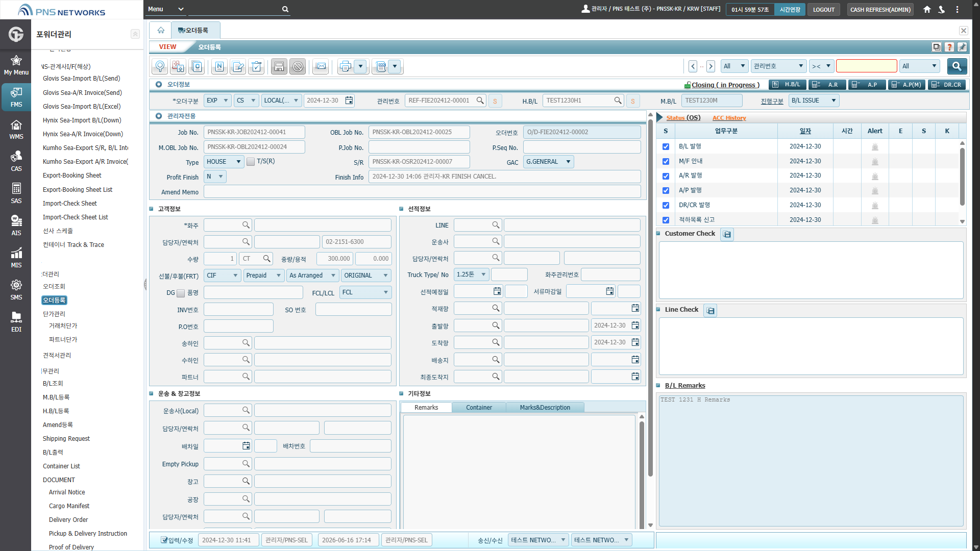Click the search magnifier toolbar icon
This screenshot has width=980, height=551.
[x=160, y=66]
